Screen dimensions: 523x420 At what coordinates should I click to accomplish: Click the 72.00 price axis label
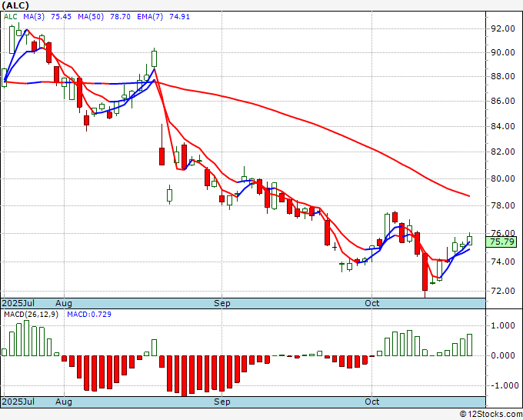pos(503,291)
